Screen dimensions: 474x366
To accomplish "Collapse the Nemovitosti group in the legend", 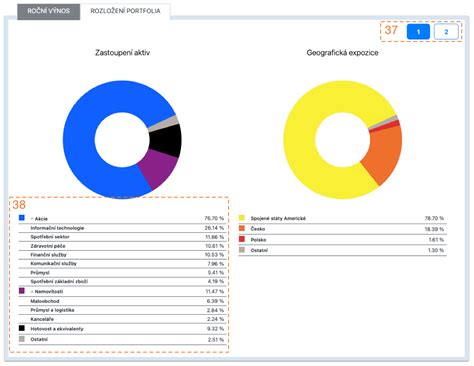I will point(32,291).
